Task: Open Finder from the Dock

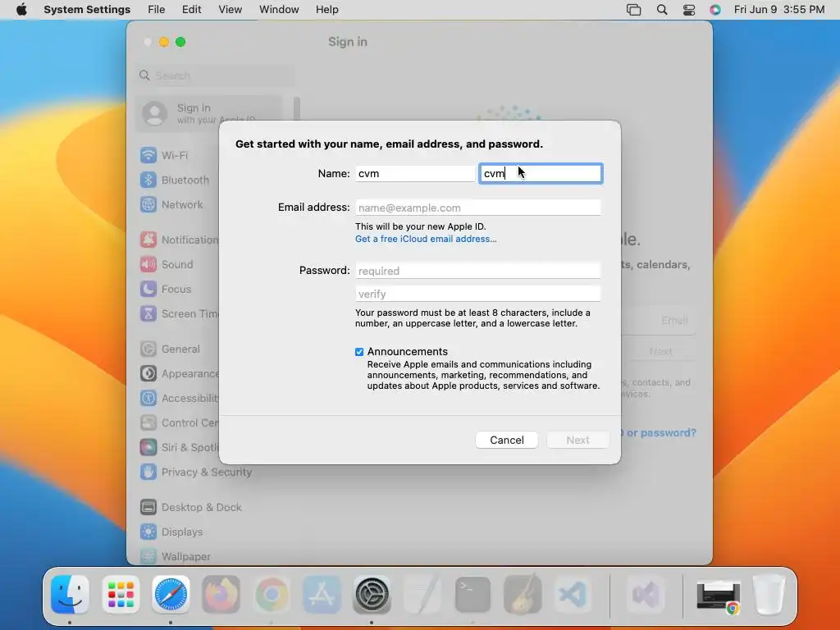Action: [71, 595]
